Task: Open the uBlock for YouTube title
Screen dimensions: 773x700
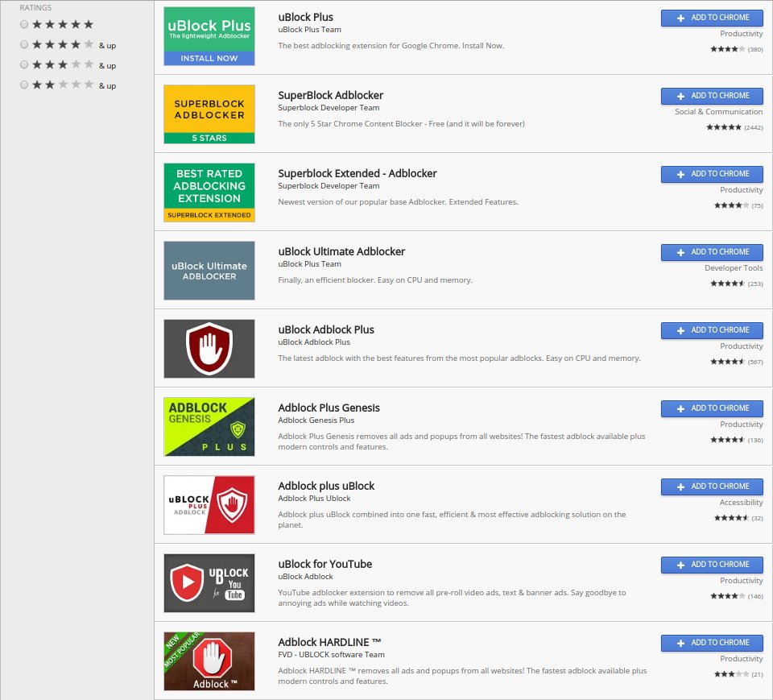Action: pos(324,564)
